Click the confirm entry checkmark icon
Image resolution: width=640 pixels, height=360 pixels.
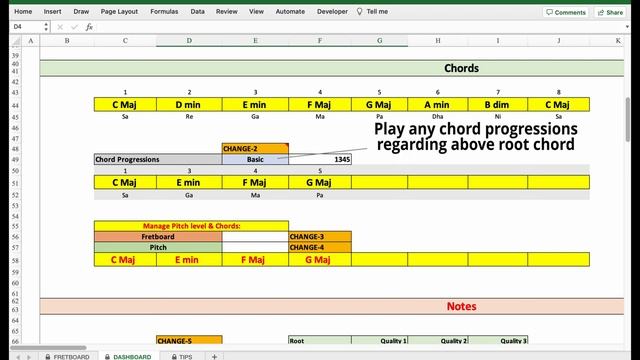pyautogui.click(x=74, y=27)
